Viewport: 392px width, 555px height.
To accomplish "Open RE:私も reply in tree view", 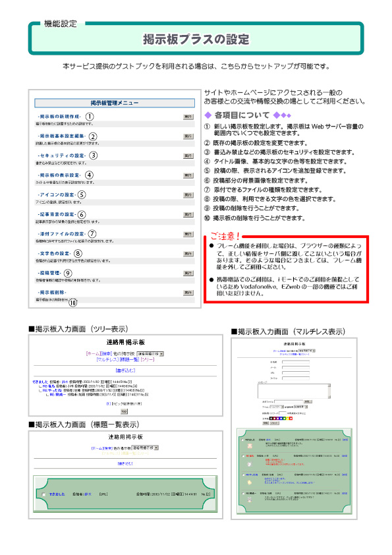I will click(49, 386).
